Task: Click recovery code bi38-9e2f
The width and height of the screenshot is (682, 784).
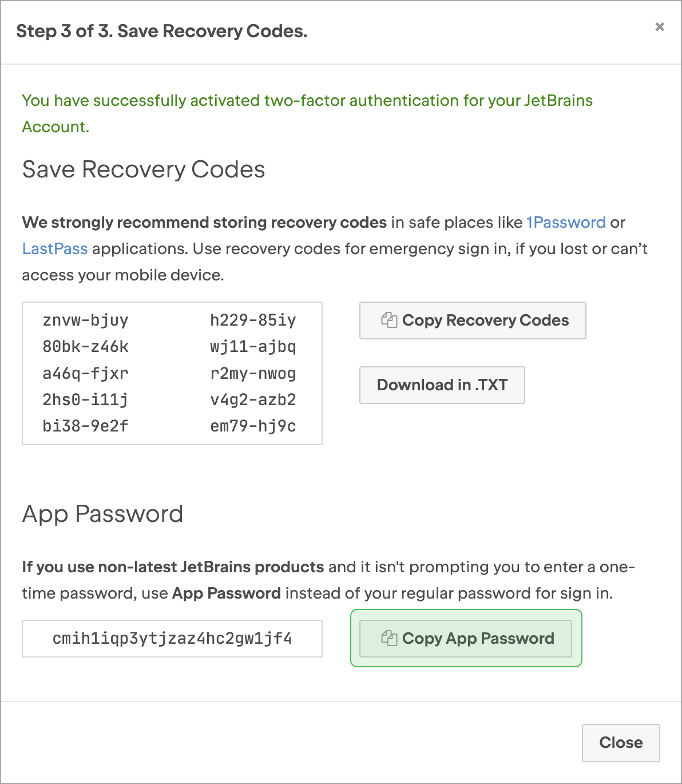Action: [x=86, y=426]
